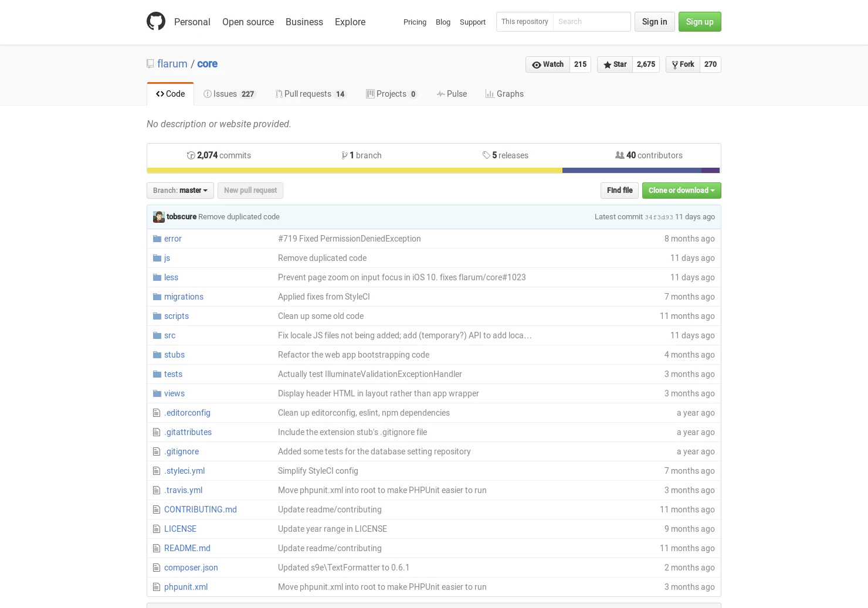Click the file icon for .gitattributes
868x608 pixels.
tap(157, 432)
